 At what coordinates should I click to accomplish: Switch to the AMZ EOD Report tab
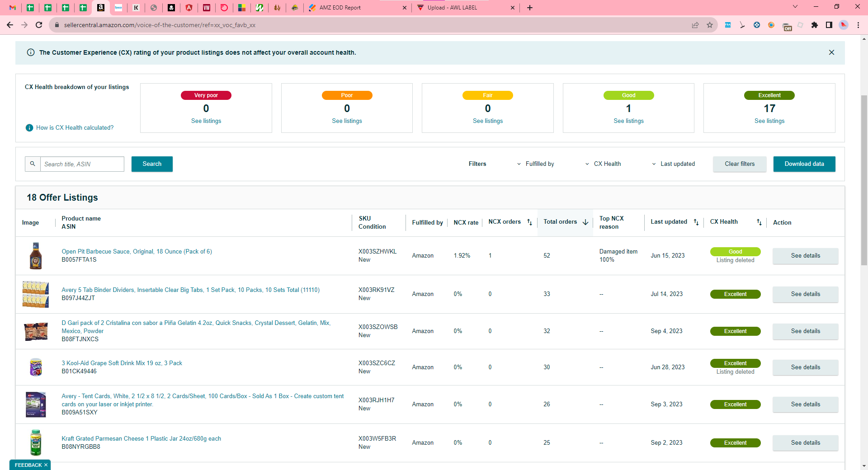click(340, 8)
